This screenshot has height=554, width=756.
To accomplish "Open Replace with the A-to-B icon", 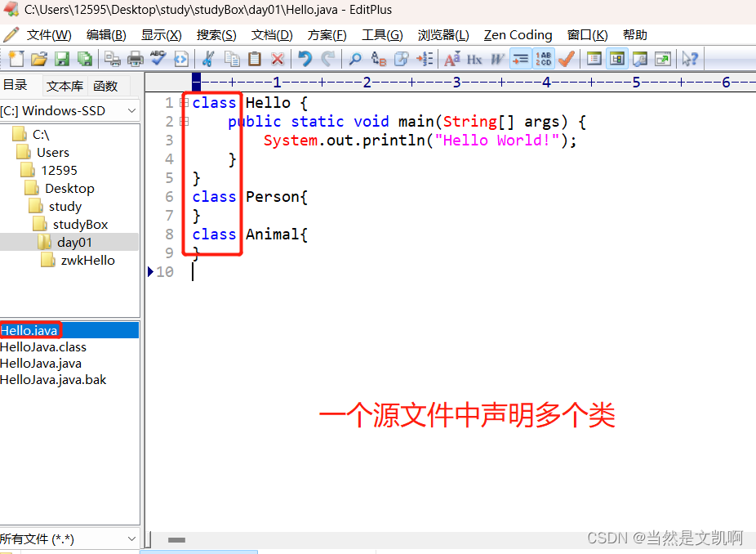I will point(377,58).
